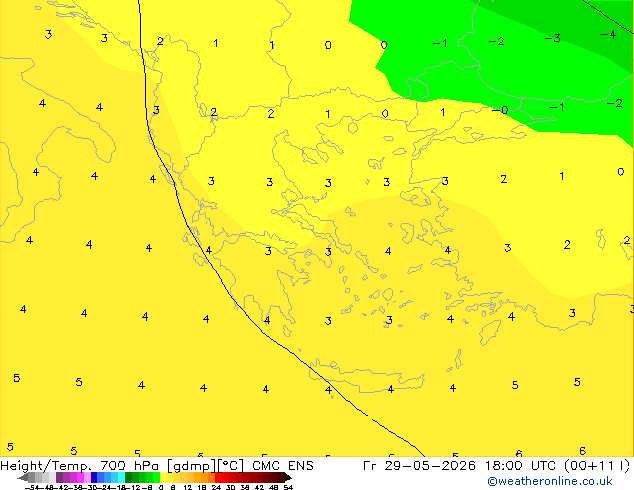Click the '700 hPa' level label

(x=129, y=466)
